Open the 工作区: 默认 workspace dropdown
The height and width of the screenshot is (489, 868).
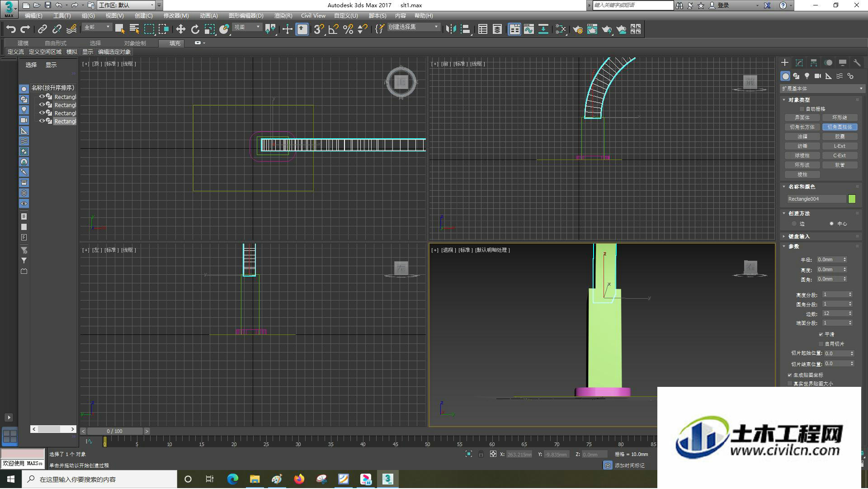(x=126, y=5)
